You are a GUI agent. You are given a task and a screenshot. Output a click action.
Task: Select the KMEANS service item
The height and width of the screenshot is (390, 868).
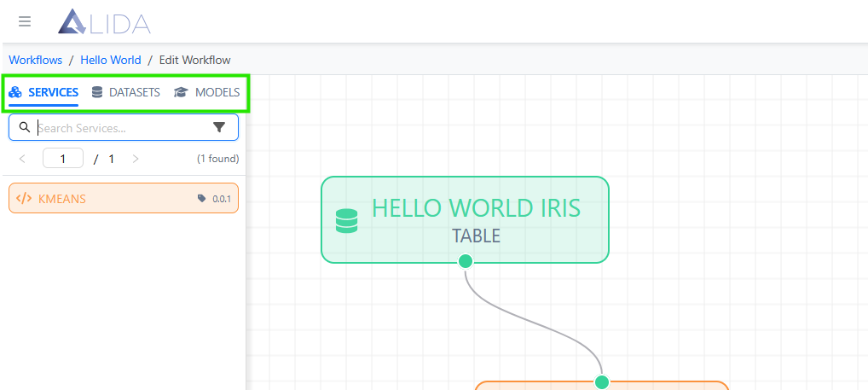click(124, 198)
